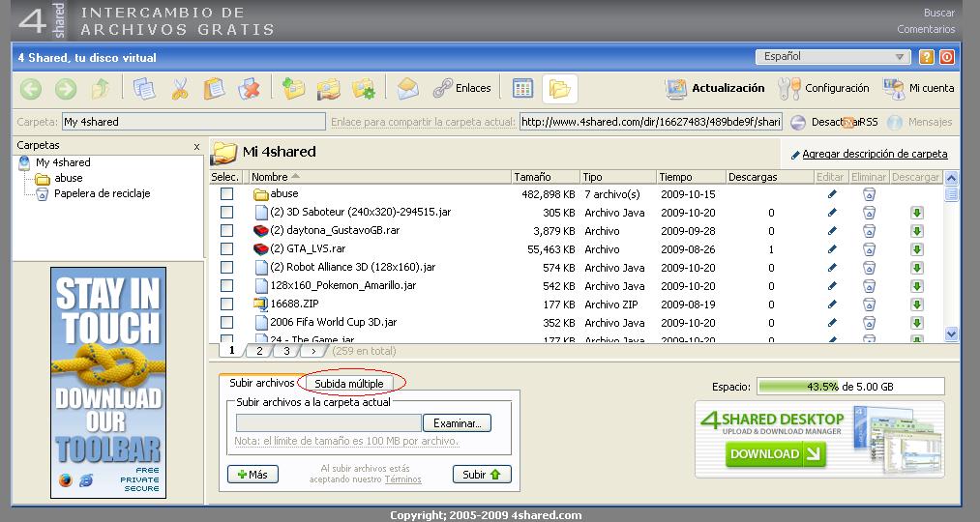The height and width of the screenshot is (522, 980).
Task: Go to page 2 of file list
Action: 259,351
